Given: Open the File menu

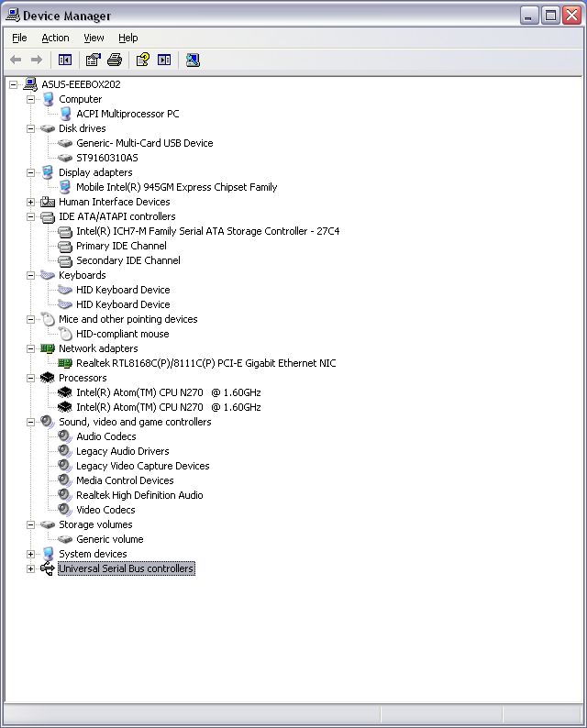Looking at the screenshot, I should 19,38.
